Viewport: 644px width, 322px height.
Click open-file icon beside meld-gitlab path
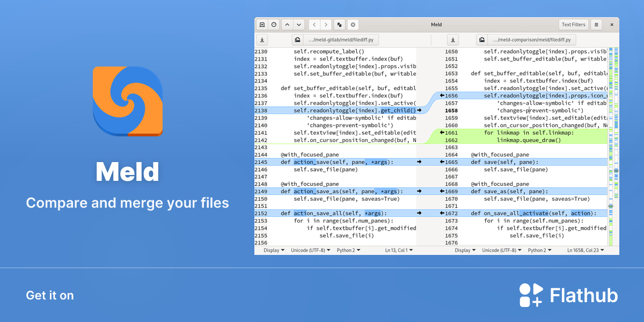point(297,40)
